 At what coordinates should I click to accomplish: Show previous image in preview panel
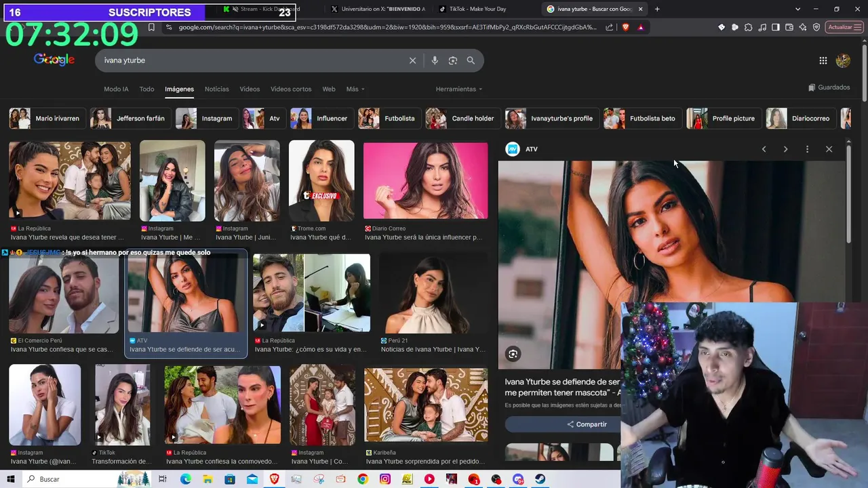tap(764, 149)
